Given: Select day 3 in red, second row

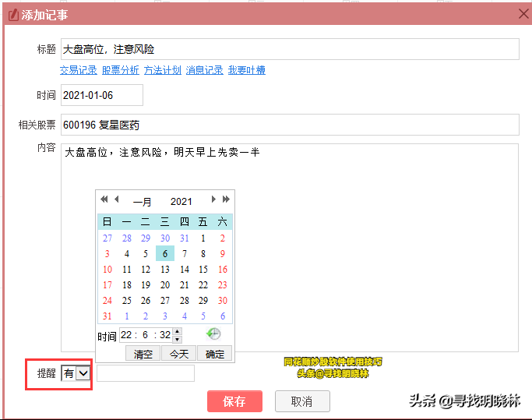Looking at the screenshot, I should (x=107, y=253).
